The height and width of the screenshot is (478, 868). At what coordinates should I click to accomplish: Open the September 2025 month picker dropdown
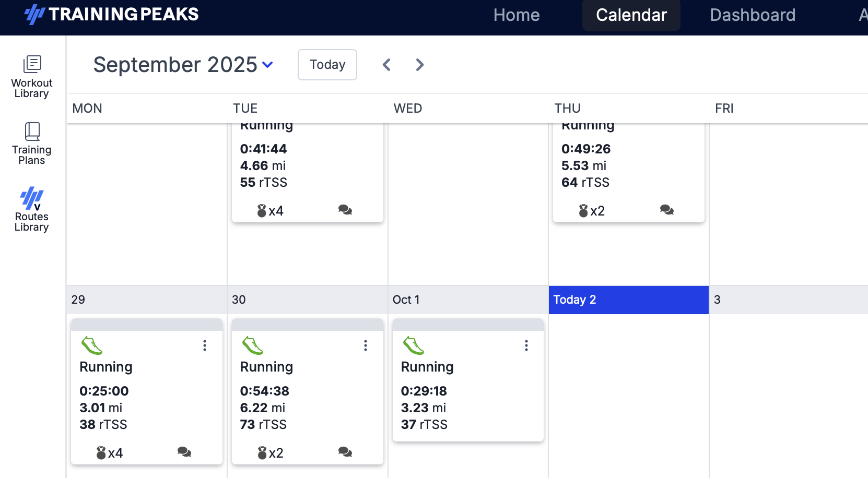[268, 65]
